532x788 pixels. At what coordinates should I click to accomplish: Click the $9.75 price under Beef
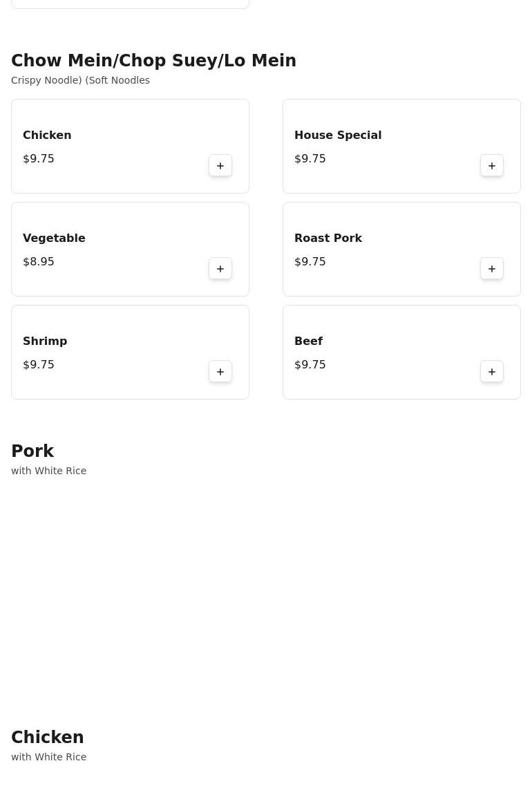point(310,365)
